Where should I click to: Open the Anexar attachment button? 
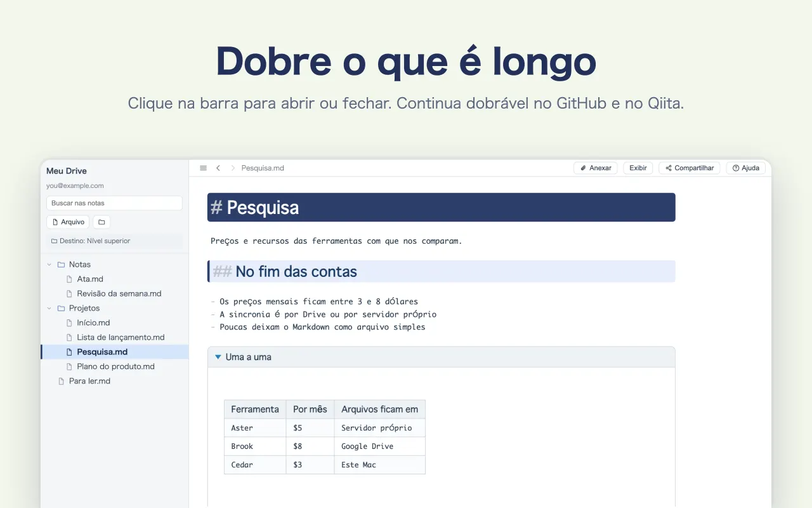(x=596, y=168)
